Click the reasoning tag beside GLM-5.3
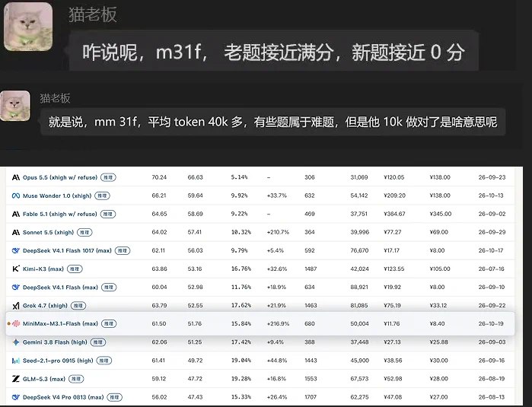The image size is (532, 407). pos(76,379)
